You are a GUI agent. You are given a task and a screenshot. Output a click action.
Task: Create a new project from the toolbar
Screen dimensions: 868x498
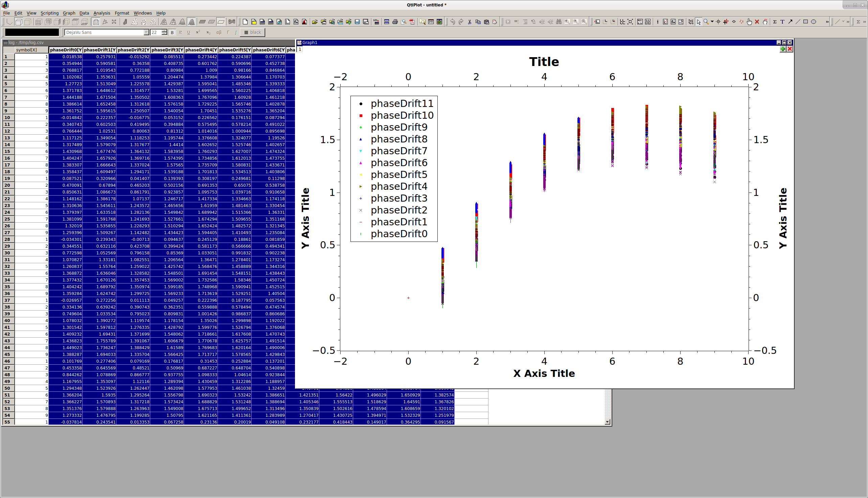tap(245, 22)
